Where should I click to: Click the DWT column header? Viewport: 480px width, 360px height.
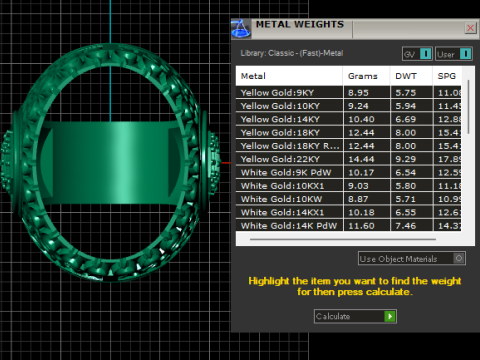[411, 76]
